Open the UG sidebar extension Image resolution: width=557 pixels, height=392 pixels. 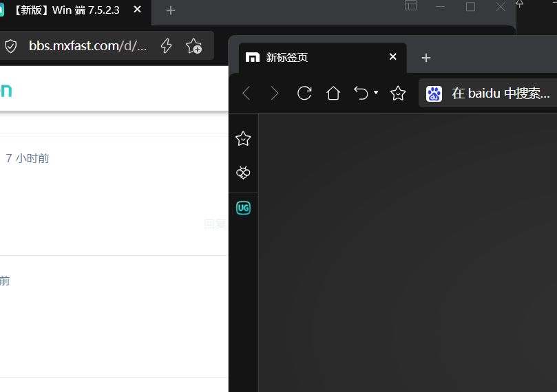(243, 208)
